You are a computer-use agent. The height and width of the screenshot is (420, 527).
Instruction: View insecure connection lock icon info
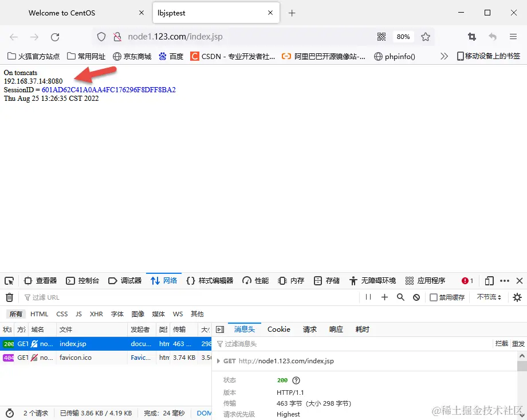(117, 37)
